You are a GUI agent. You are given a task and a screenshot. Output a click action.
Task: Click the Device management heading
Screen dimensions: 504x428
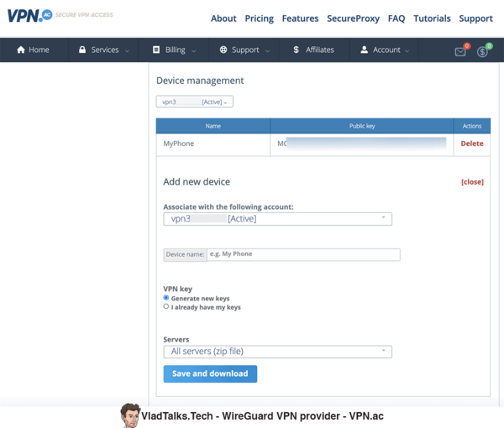[x=200, y=81]
